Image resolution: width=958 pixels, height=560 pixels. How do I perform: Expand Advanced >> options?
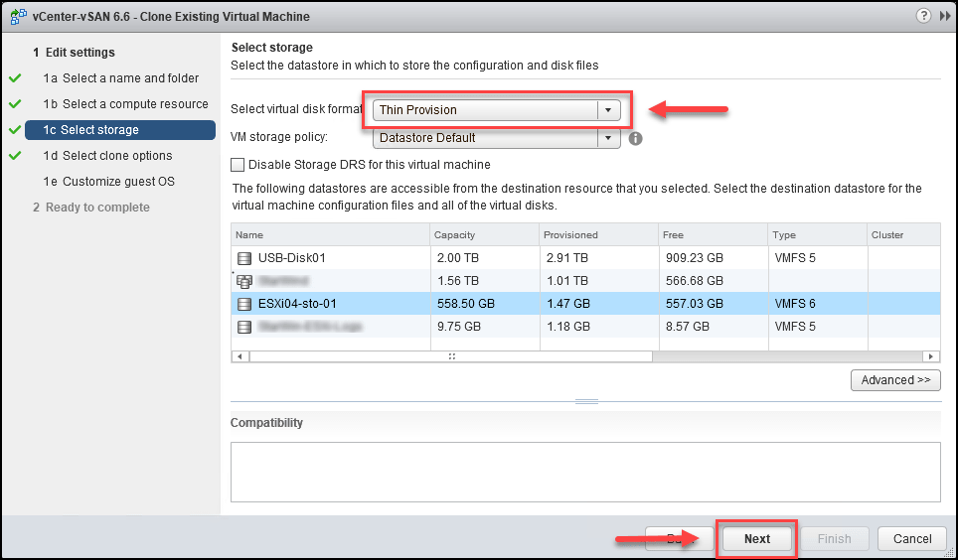pyautogui.click(x=895, y=380)
